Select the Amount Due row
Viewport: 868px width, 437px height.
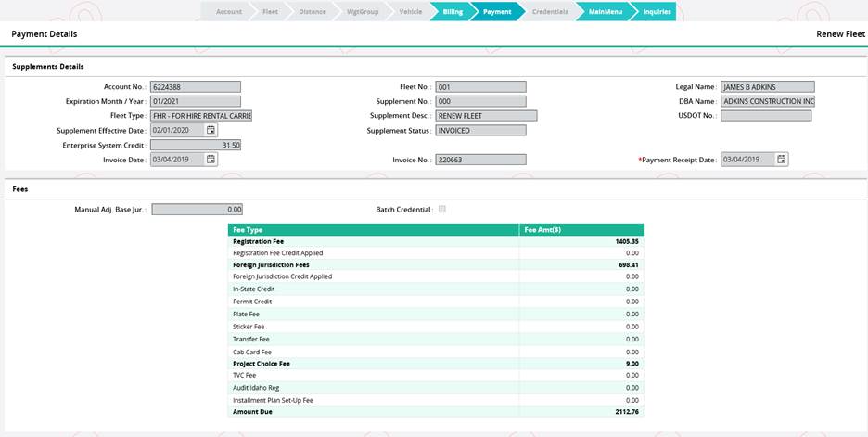tap(435, 411)
